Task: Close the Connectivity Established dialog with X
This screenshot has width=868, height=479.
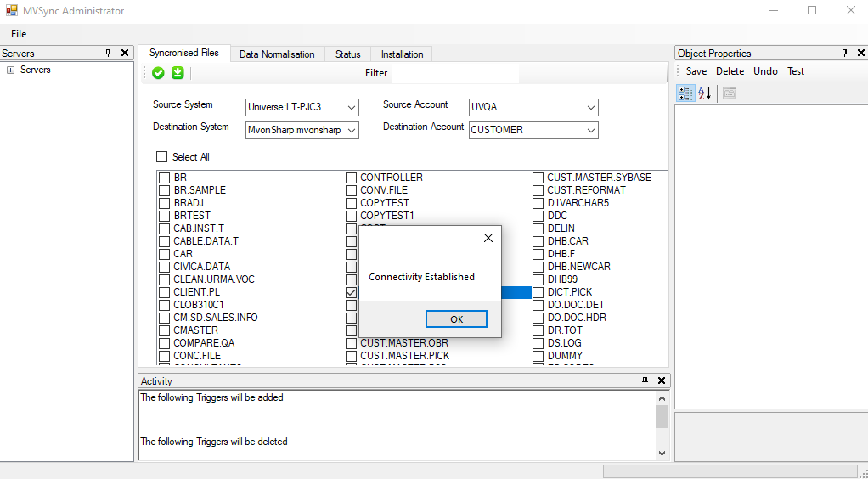Action: click(488, 238)
